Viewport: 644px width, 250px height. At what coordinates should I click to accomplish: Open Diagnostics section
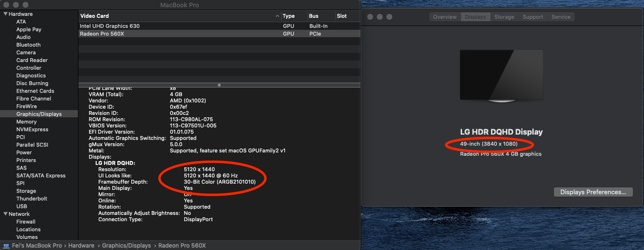[x=31, y=75]
